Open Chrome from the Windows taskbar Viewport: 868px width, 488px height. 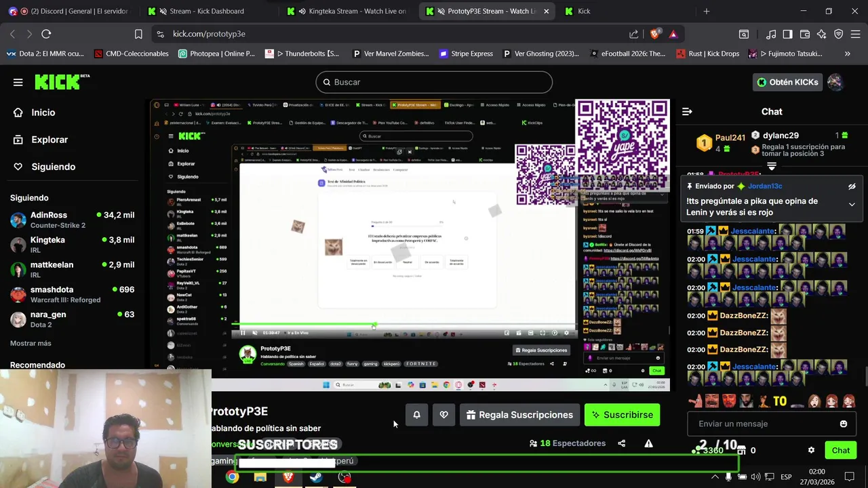point(232,477)
